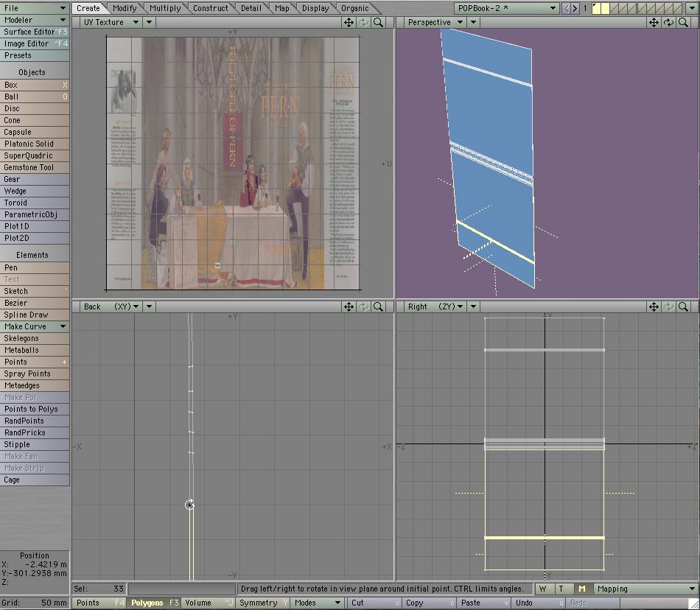Image resolution: width=700 pixels, height=610 pixels.
Task: Switch to Polygons selection mode
Action: (155, 603)
